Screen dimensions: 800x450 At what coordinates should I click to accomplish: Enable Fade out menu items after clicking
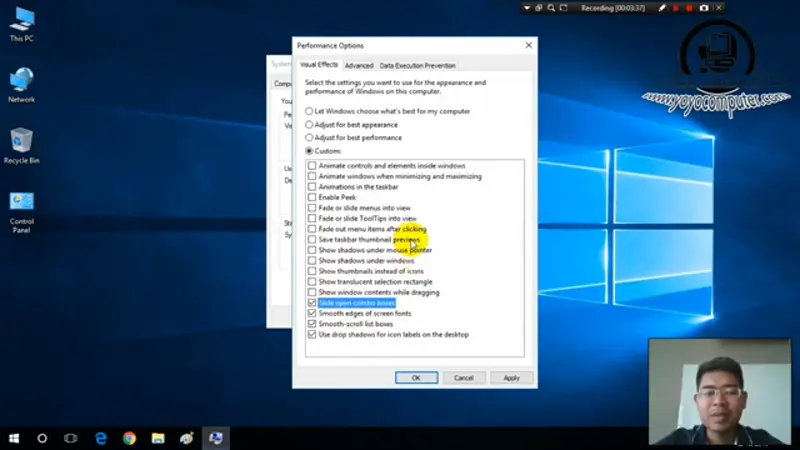click(312, 229)
